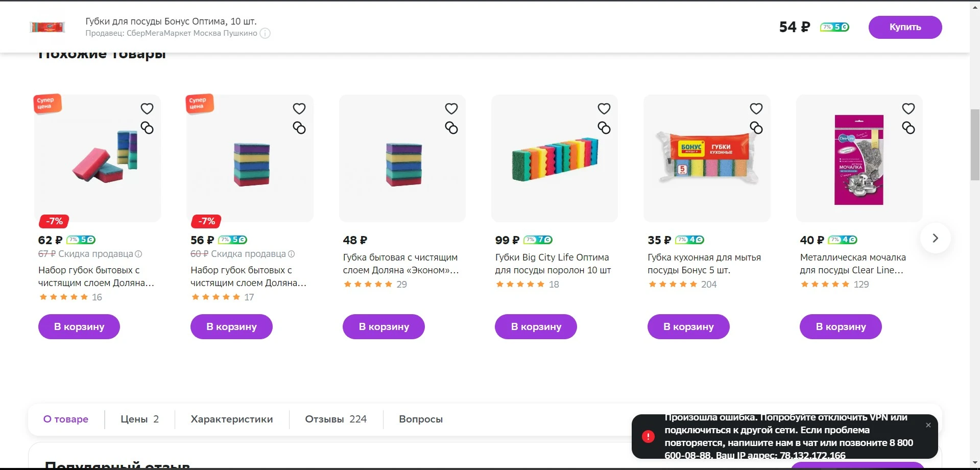Image resolution: width=980 pixels, height=470 pixels.
Task: Switch to the О товаре tab
Action: tap(66, 419)
